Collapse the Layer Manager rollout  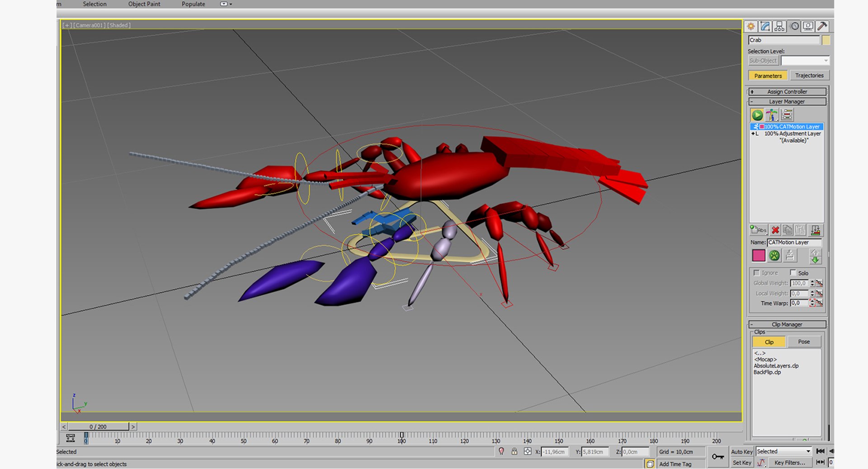pos(787,102)
